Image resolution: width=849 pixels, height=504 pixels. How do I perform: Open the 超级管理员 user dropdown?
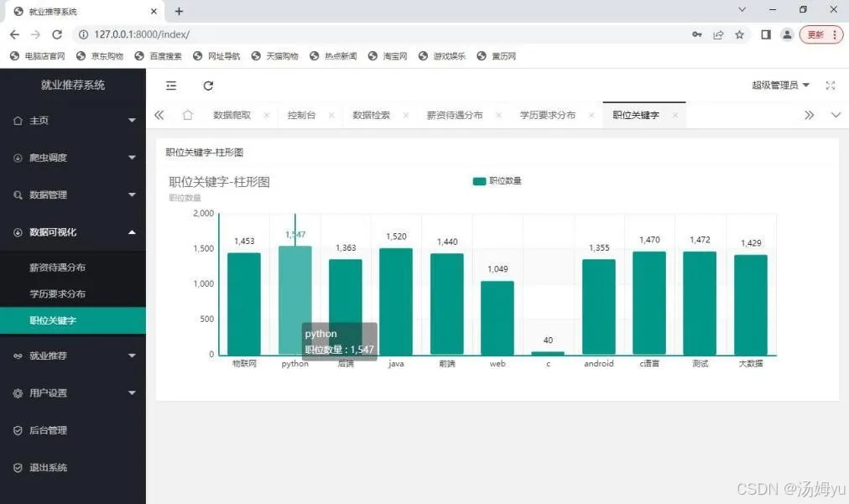click(780, 85)
